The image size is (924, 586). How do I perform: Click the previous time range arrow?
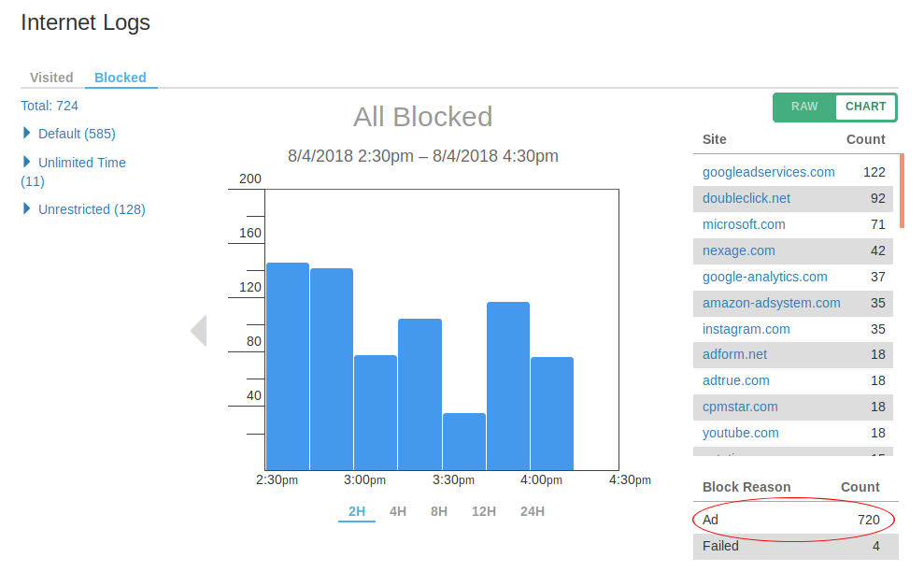pos(198,331)
